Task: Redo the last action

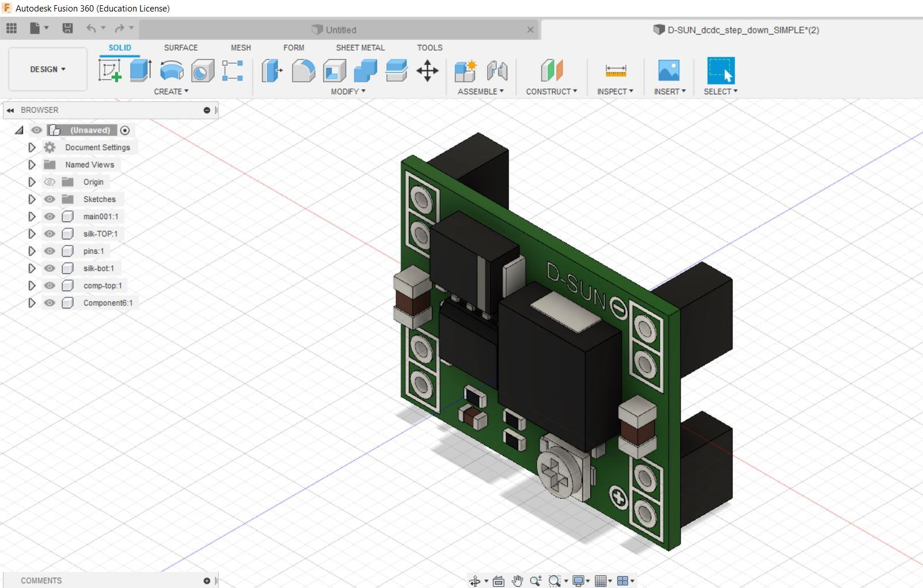Action: tap(119, 28)
